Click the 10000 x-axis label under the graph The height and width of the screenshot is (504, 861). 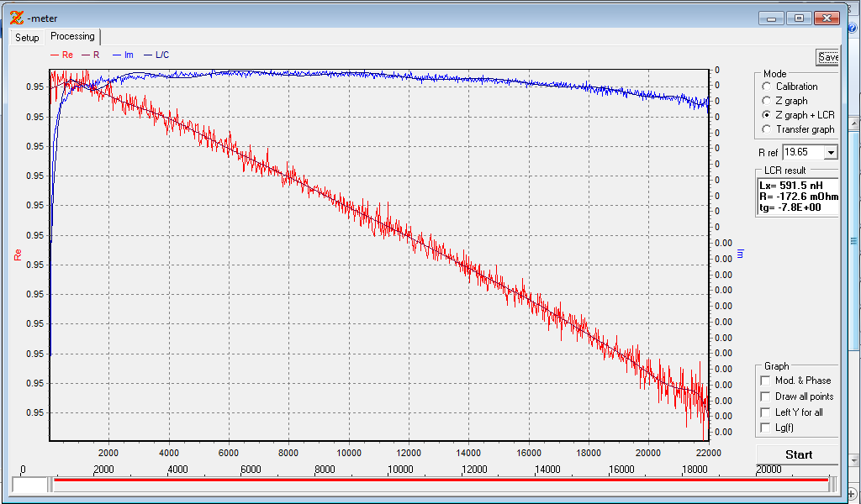pos(349,453)
